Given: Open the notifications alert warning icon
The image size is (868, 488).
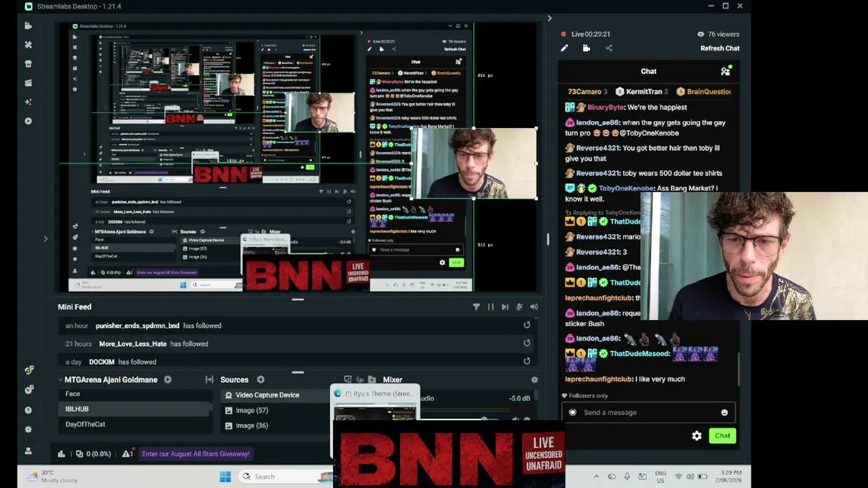Looking at the screenshot, I should tap(127, 453).
